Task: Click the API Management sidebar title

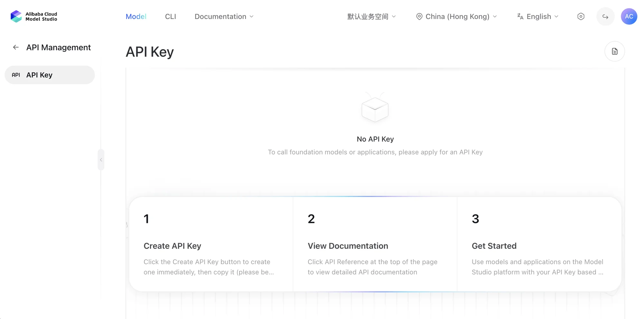Action: (x=59, y=47)
